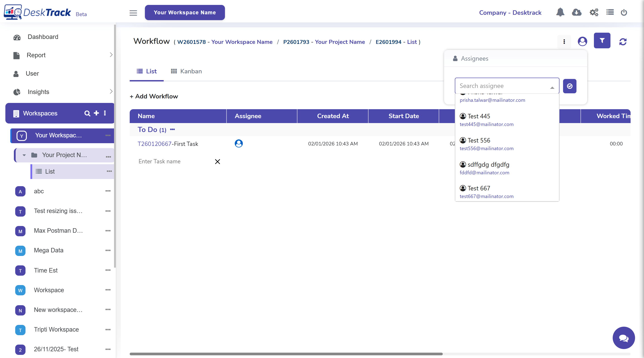Screen dimensions: 644x358
Task: Click the Add Workflow link
Action: coord(154,96)
